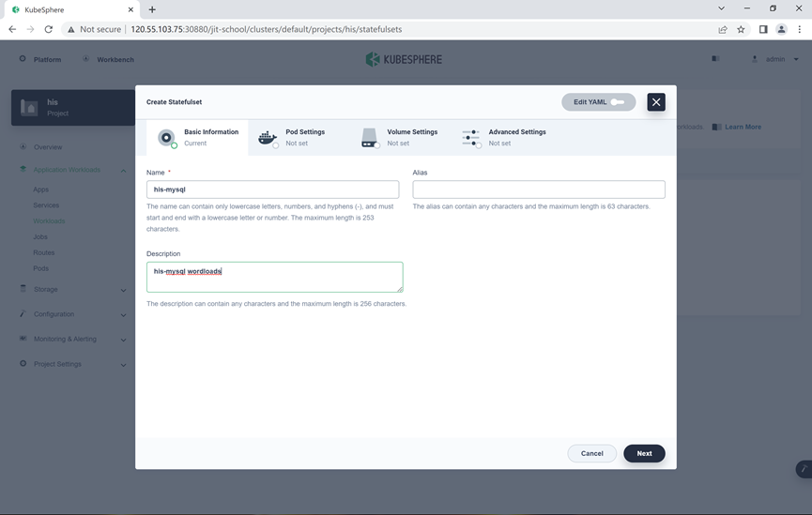Open the browser side panel
This screenshot has height=515, width=812.
pos(763,29)
